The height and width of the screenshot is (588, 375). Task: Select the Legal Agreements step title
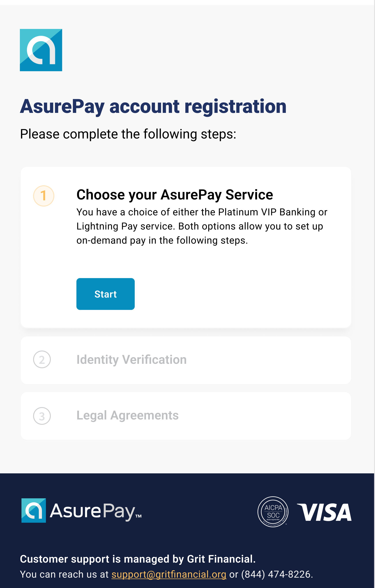click(x=127, y=415)
